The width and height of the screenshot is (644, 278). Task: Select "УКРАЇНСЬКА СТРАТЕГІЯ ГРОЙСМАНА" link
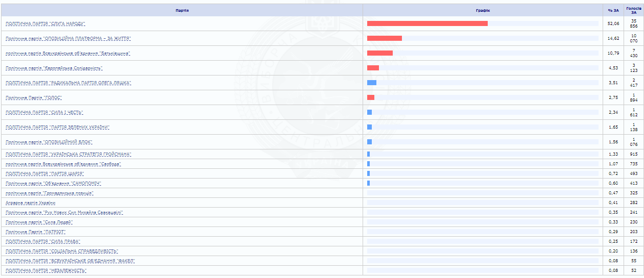coord(68,155)
